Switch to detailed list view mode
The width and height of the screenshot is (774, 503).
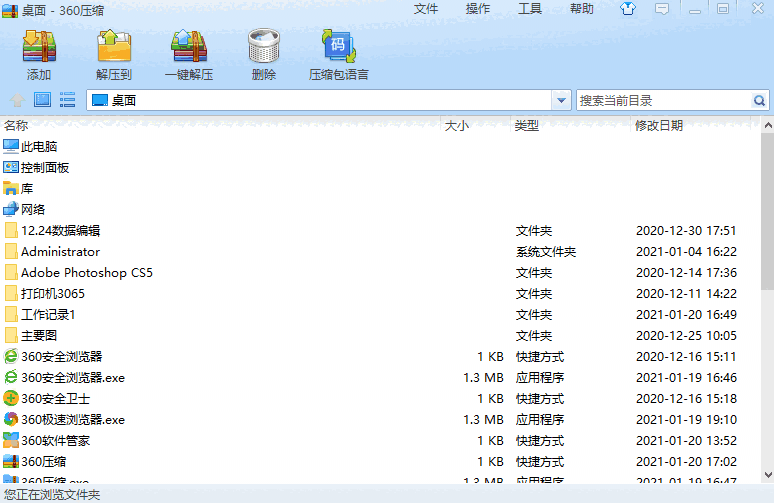tap(67, 100)
